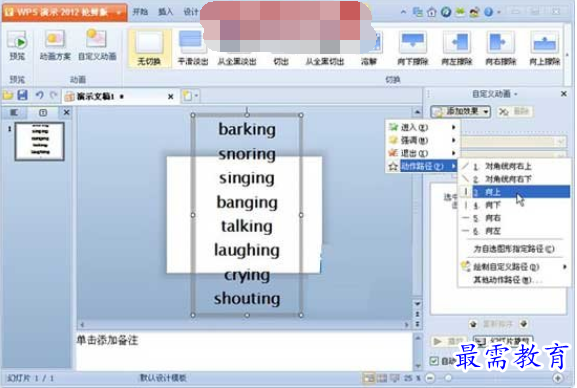The height and width of the screenshot is (388, 577).
Task: Click the normal view status bar icon
Action: point(368,378)
